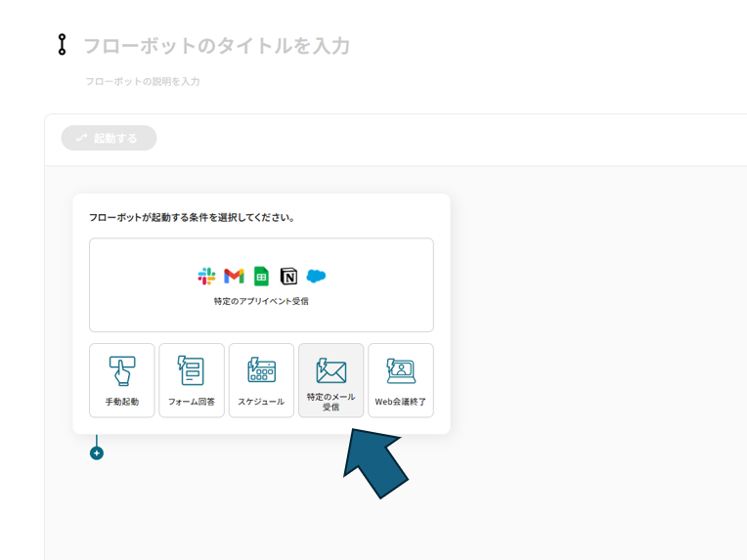Viewport: 747px width, 560px height.
Task: Click the Google Sheets logo icon
Action: pos(261,276)
